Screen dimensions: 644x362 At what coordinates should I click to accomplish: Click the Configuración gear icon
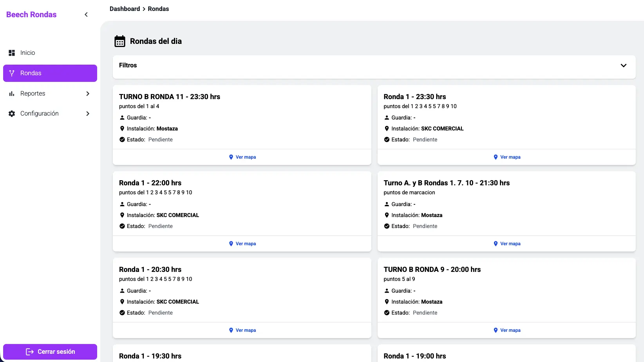pyautogui.click(x=12, y=114)
